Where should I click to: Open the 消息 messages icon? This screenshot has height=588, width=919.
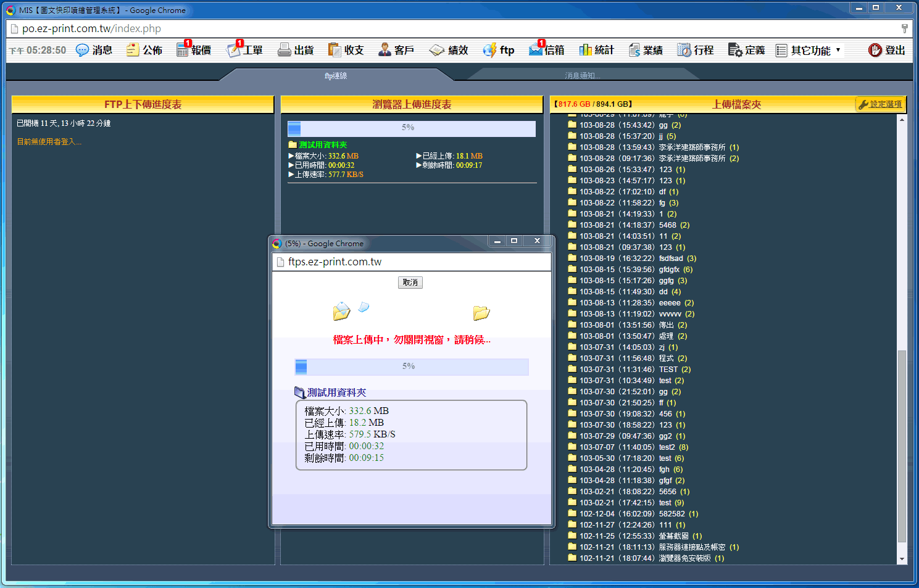coord(82,51)
